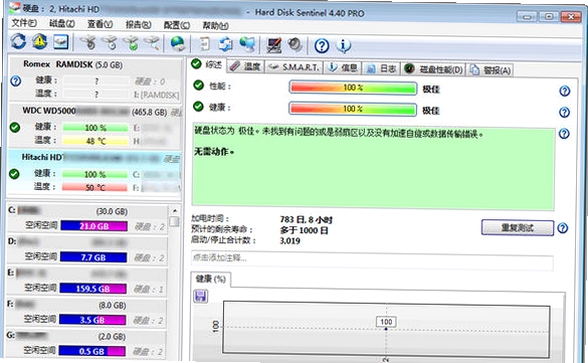
Task: Open the 报告(R) menu
Action: click(138, 25)
